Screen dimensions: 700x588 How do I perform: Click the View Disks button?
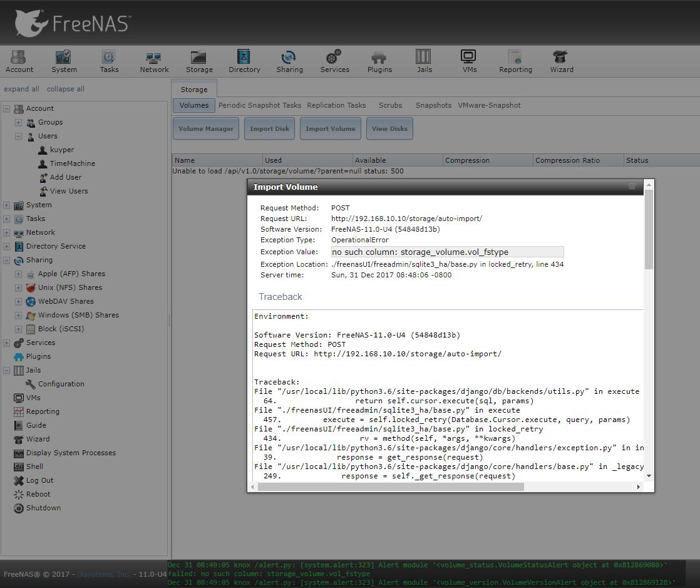click(x=389, y=128)
